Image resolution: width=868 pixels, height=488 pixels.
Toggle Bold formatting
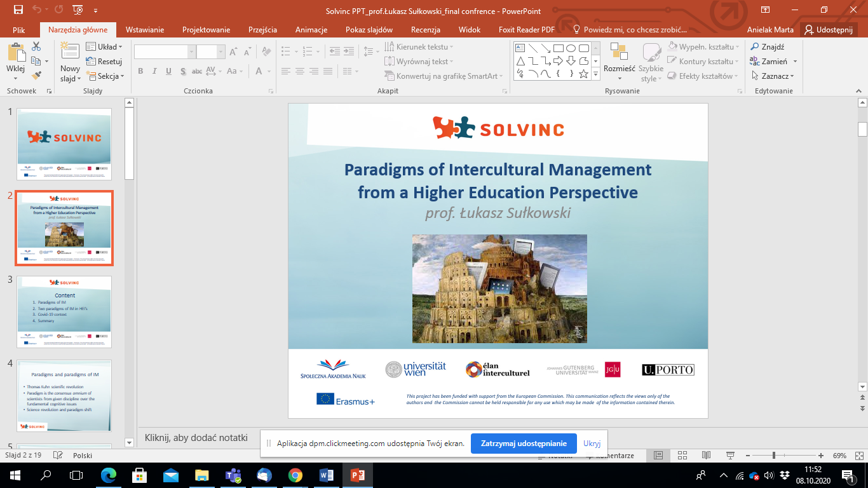[x=140, y=71]
